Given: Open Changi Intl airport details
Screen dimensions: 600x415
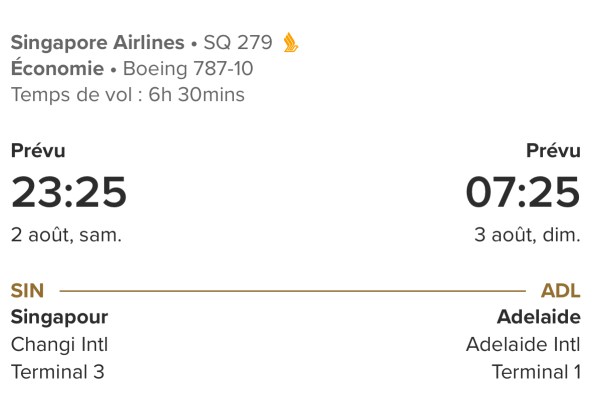Looking at the screenshot, I should coord(59,345).
